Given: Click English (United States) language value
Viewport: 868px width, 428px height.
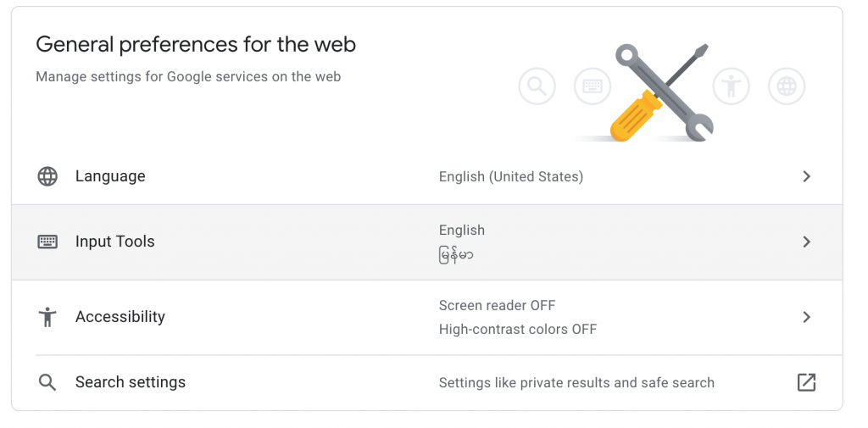Looking at the screenshot, I should [511, 176].
